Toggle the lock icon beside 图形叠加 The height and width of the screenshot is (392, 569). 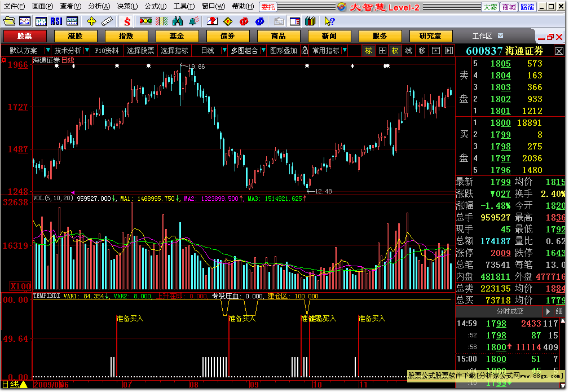coord(305,50)
